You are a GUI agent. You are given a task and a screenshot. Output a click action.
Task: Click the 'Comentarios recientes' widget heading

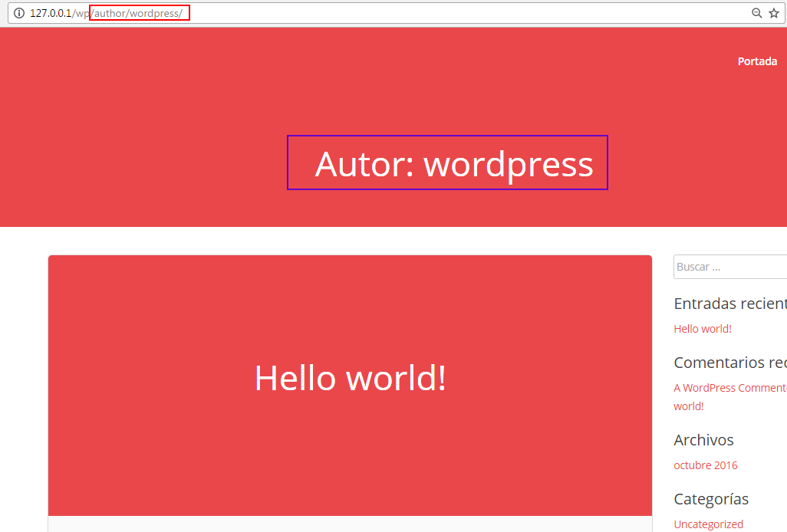pos(729,363)
